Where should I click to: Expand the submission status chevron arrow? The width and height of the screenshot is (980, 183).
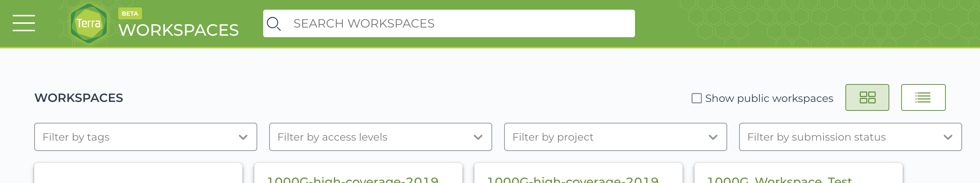click(x=948, y=137)
